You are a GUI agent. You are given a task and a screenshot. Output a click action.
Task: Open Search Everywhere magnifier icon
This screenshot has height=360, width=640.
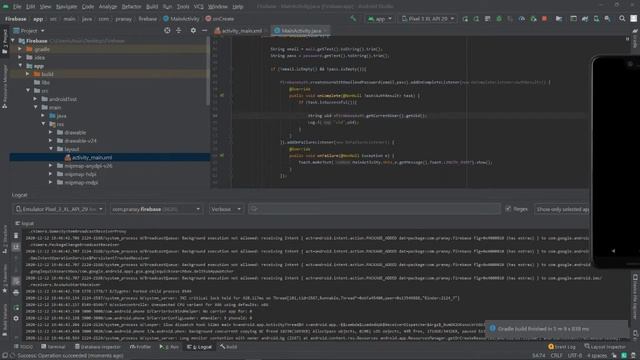(x=622, y=18)
